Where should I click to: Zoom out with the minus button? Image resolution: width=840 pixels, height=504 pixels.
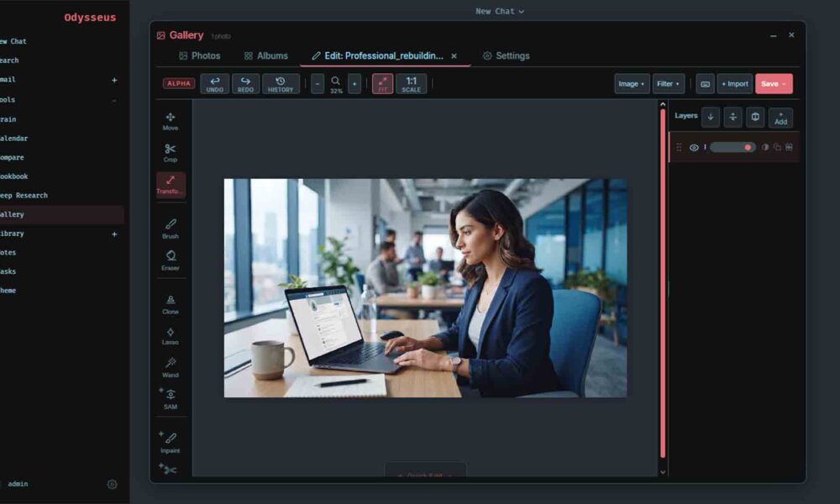(x=318, y=84)
